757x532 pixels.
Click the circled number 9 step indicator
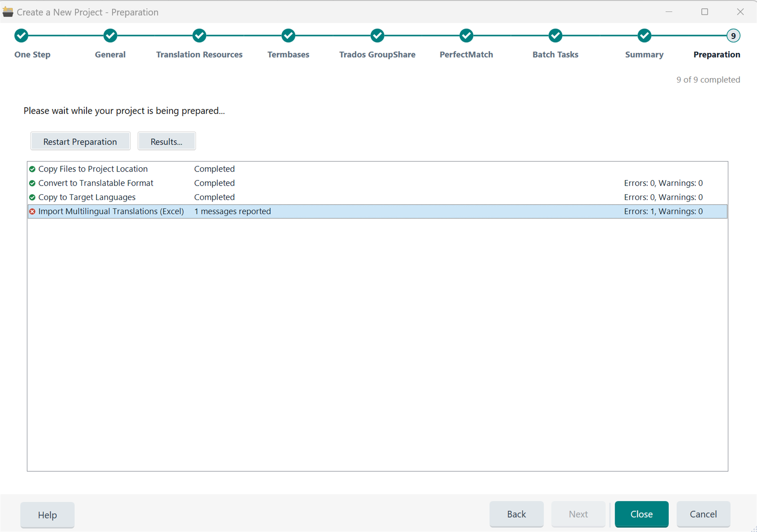click(733, 35)
